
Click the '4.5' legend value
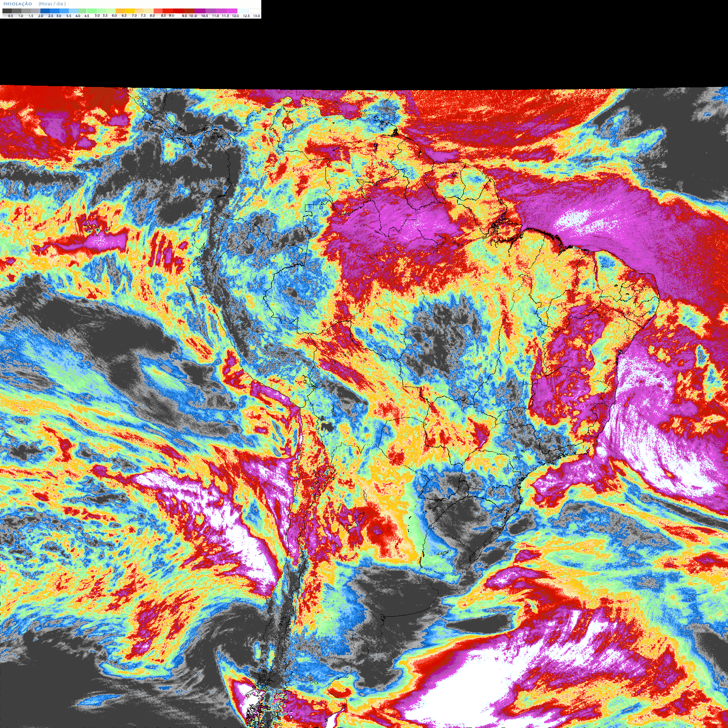[x=87, y=16]
